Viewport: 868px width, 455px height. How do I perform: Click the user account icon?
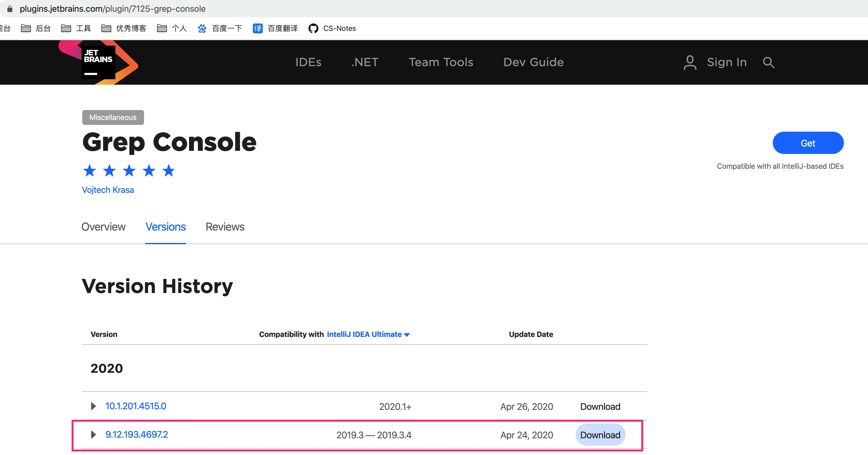[x=690, y=62]
